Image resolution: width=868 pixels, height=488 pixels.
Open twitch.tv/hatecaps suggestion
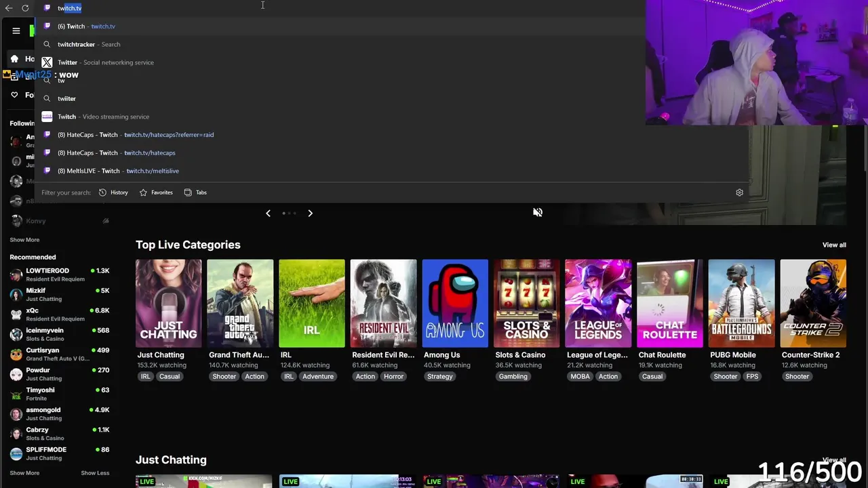392,152
